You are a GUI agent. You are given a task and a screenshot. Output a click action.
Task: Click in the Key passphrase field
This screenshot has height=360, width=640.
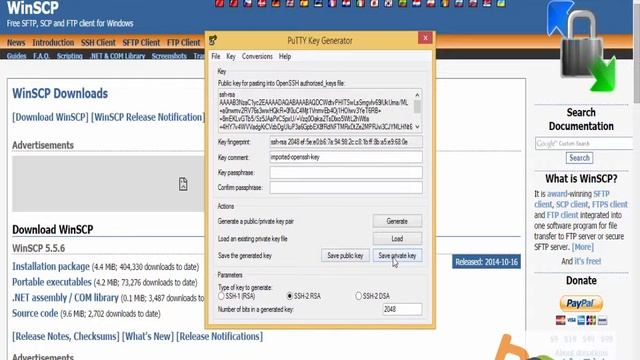click(346, 173)
